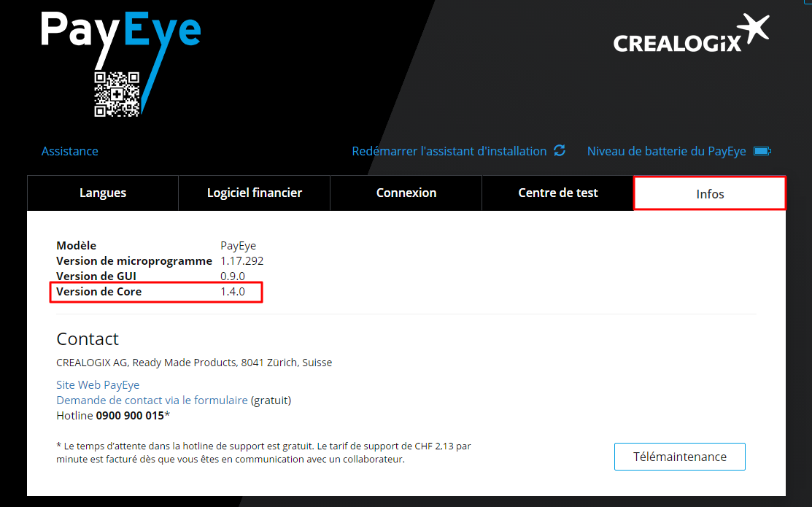Click the hotline tariff footnote text
The width and height of the screenshot is (812, 507).
click(263, 452)
